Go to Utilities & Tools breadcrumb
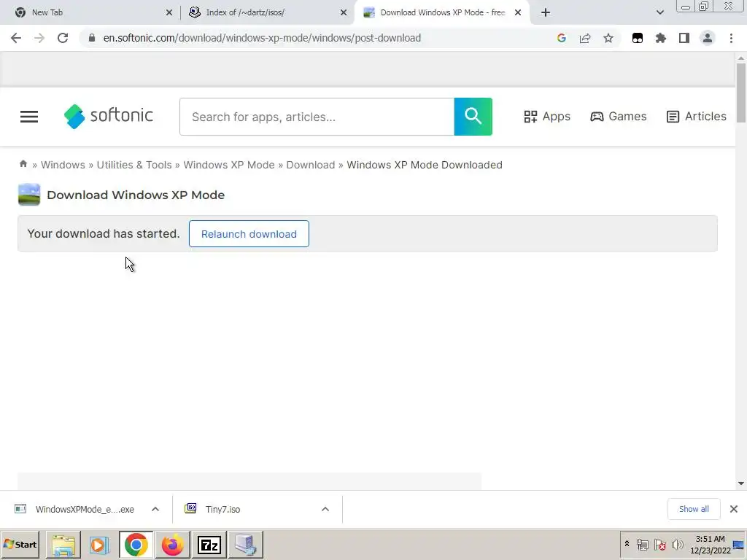The height and width of the screenshot is (560, 747). [134, 165]
